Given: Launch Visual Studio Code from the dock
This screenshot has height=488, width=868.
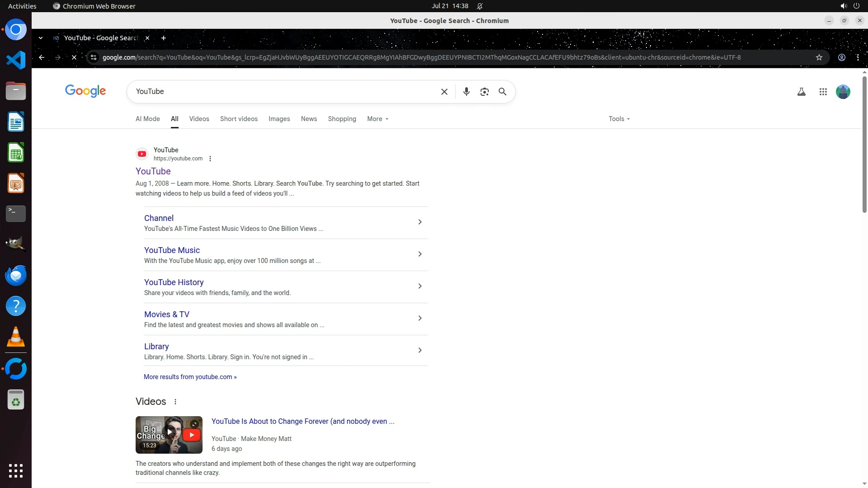Looking at the screenshot, I should point(16,60).
